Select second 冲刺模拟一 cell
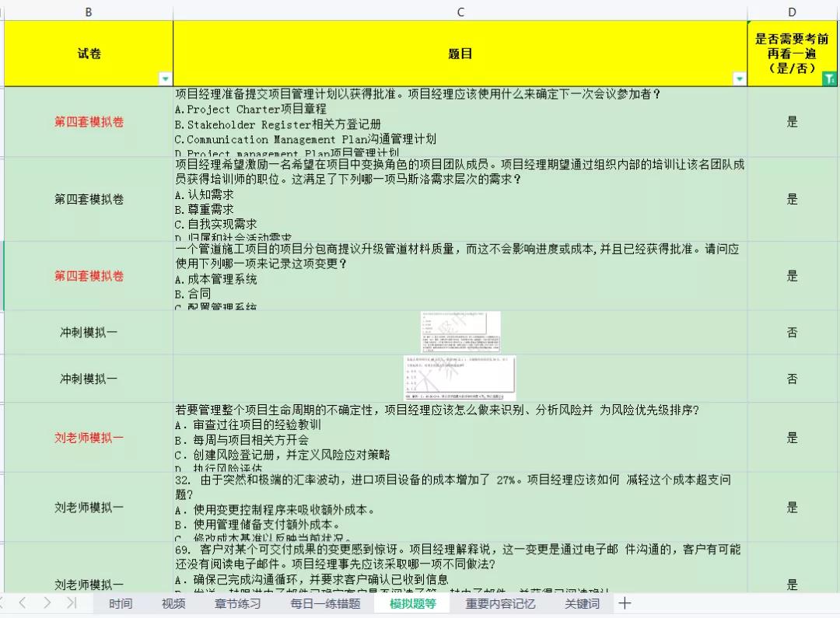This screenshot has height=618, width=840. coord(89,379)
